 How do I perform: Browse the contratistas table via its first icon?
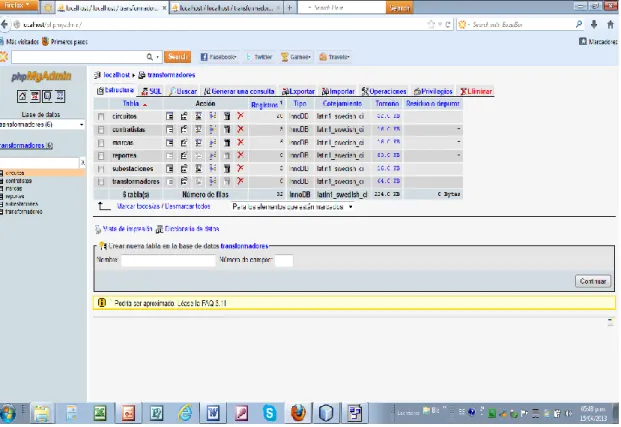[x=170, y=130]
